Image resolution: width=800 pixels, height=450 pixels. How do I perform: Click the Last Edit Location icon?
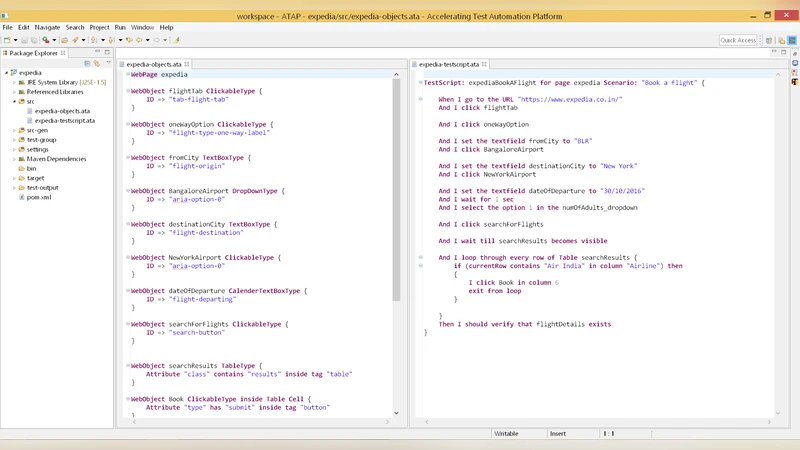click(x=129, y=40)
